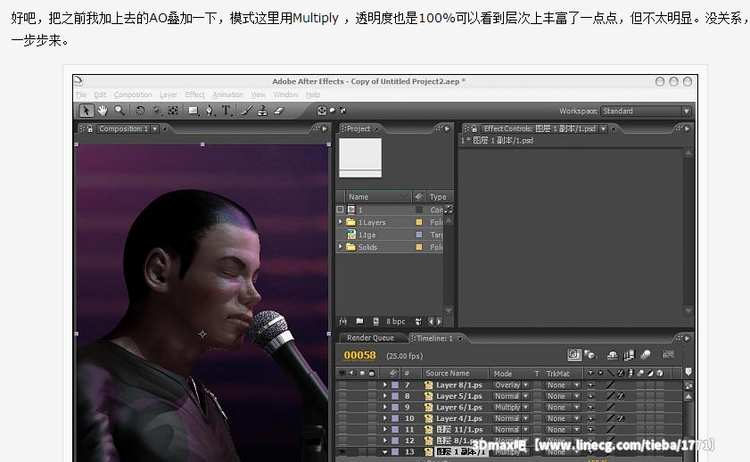
Task: Click the Draft 3D icon in Timeline
Action: click(x=590, y=355)
